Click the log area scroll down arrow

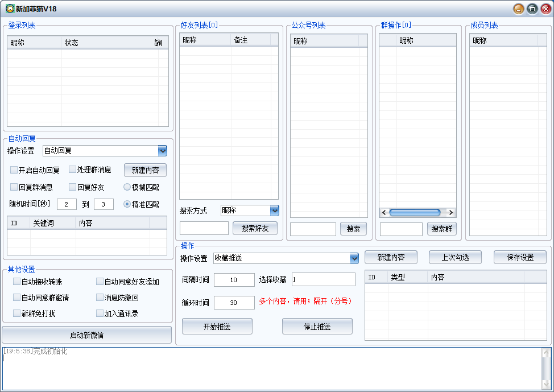tap(545, 384)
